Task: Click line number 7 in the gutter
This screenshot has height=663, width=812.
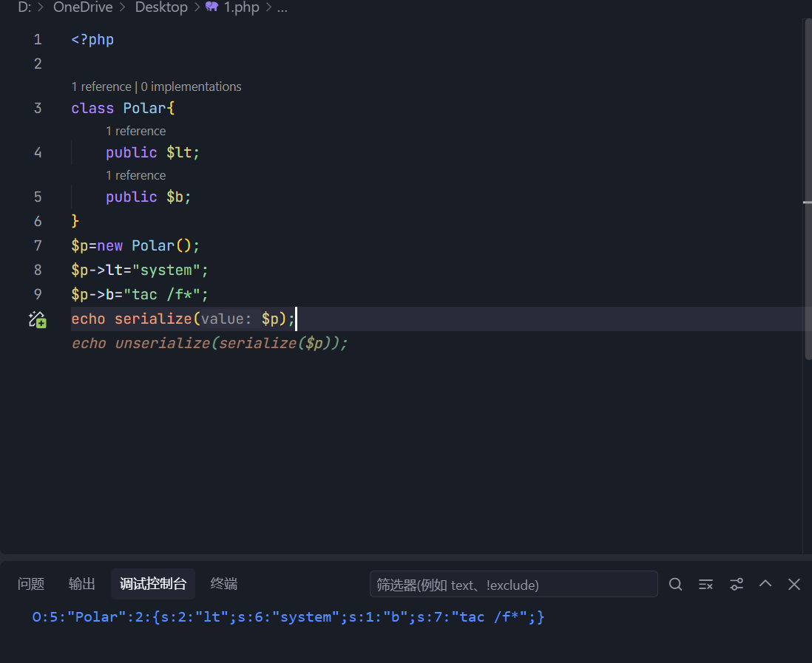Action: (x=38, y=245)
